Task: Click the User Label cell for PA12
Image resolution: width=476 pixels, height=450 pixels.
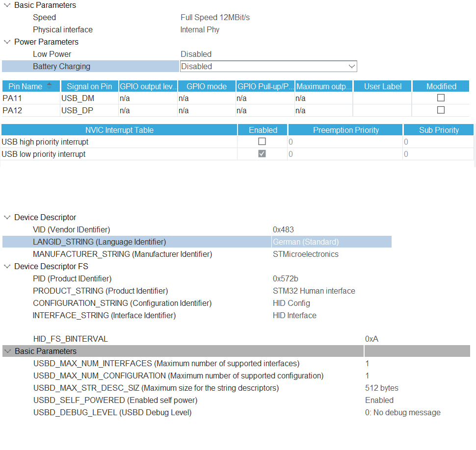Action: [x=382, y=110]
